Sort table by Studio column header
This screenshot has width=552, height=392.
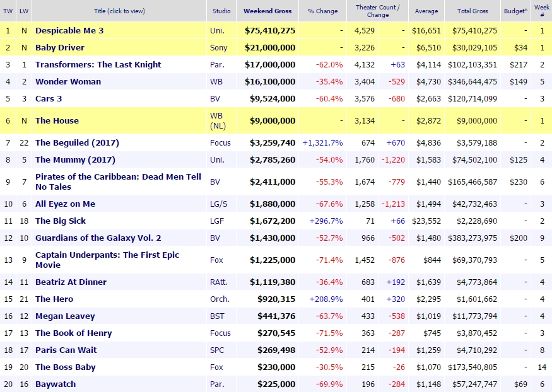click(221, 11)
